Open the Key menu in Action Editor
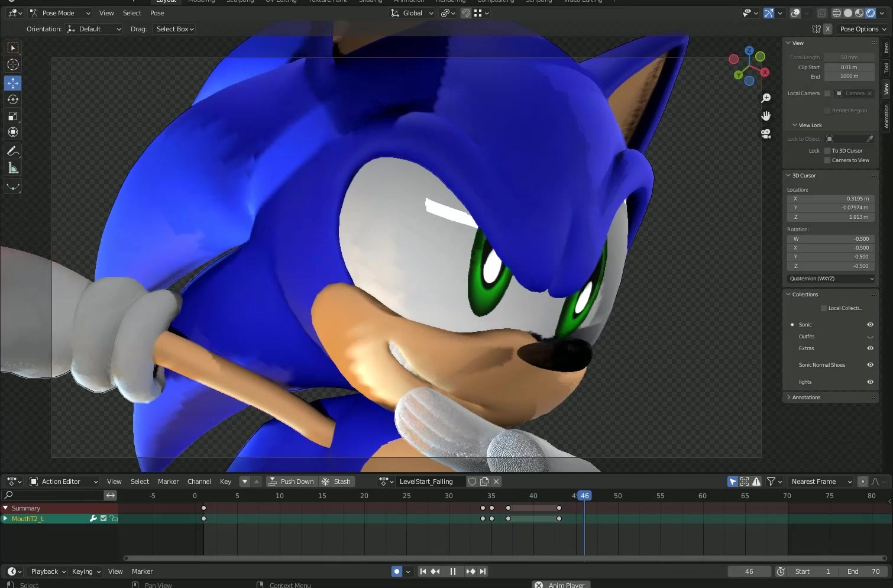Screen dimensions: 893x588 (225, 482)
